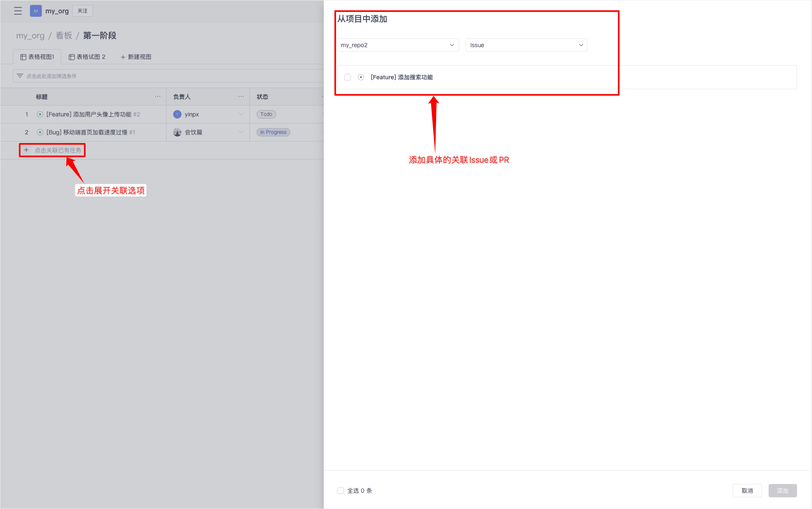Click the plus icon in 点击关联已有任务 row
812x509 pixels.
tap(26, 150)
